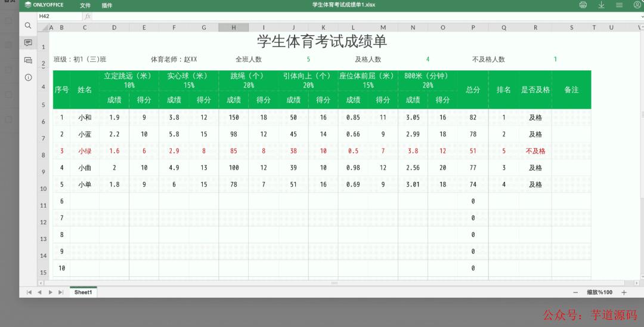Open the 文件 menu
The image size is (644, 327).
point(85,5)
